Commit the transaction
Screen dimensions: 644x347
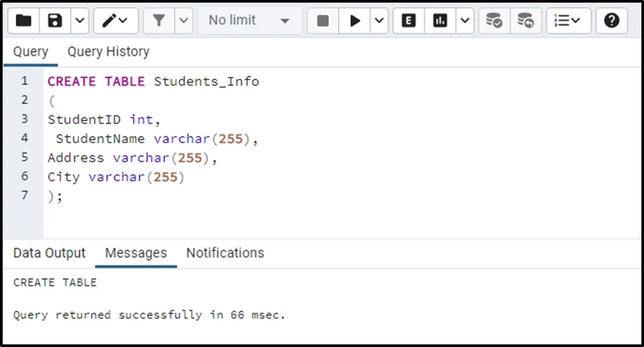[x=493, y=21]
